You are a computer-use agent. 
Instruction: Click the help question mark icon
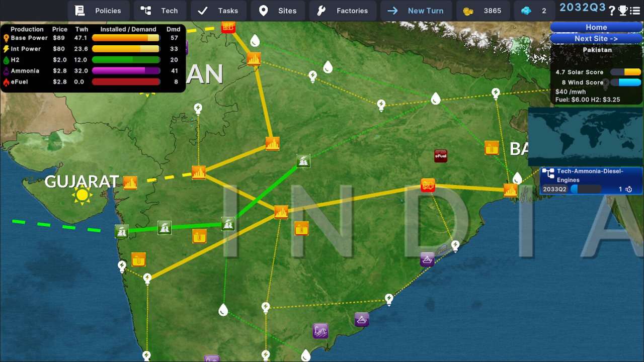[x=612, y=11]
